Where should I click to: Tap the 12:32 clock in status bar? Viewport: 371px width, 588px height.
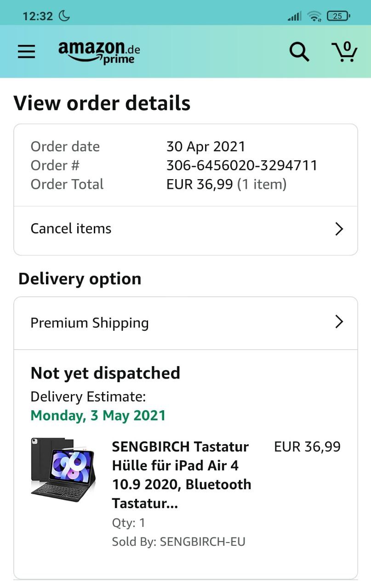tap(38, 16)
